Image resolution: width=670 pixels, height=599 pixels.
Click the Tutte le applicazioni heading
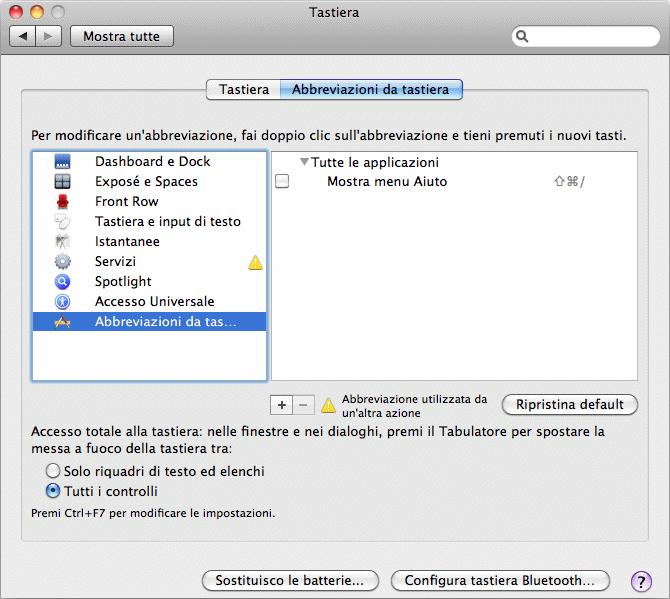[x=374, y=162]
